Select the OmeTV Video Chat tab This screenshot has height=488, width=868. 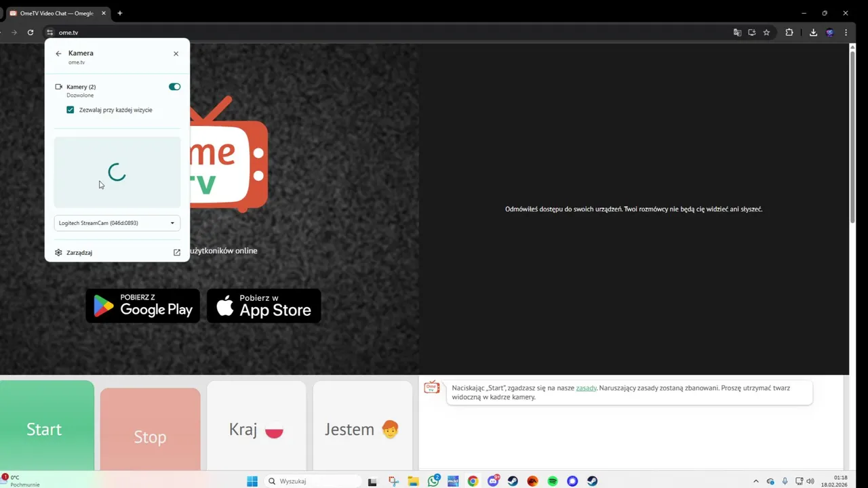click(56, 13)
